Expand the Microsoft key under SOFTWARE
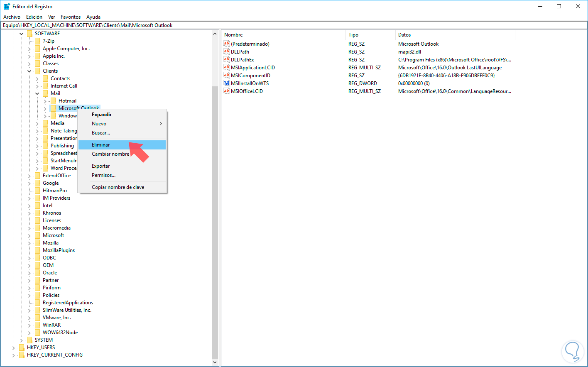Image resolution: width=588 pixels, height=367 pixels. pyautogui.click(x=29, y=235)
